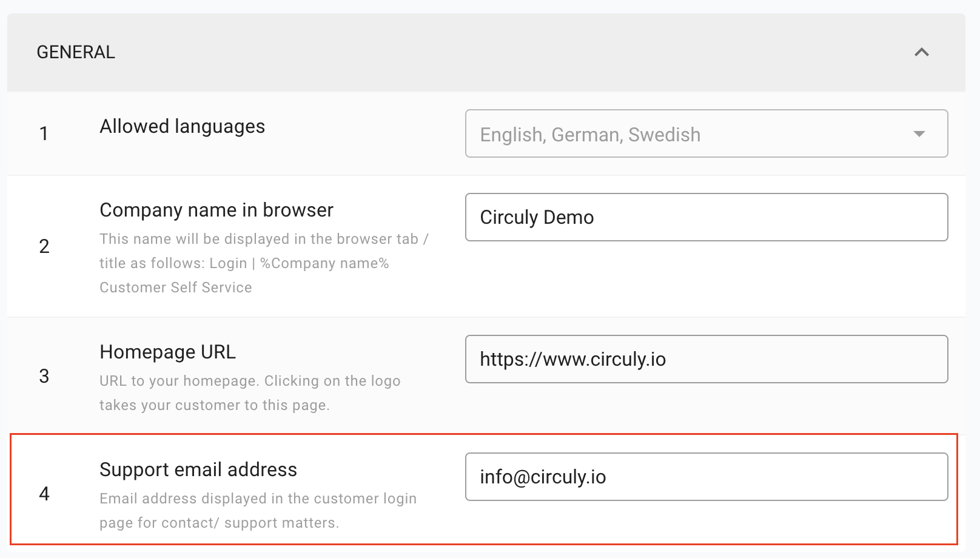
Task: Focus the Support email address field
Action: (706, 477)
